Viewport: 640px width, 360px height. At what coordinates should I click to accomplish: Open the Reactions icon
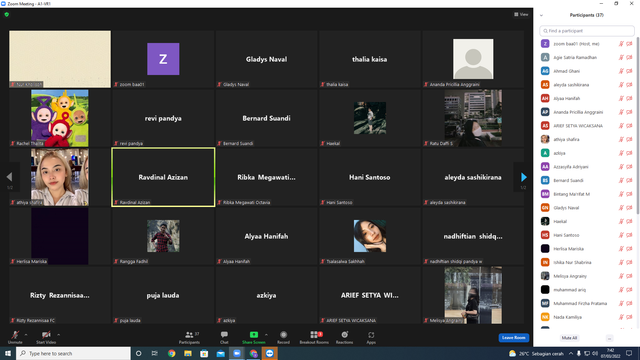(x=344, y=335)
